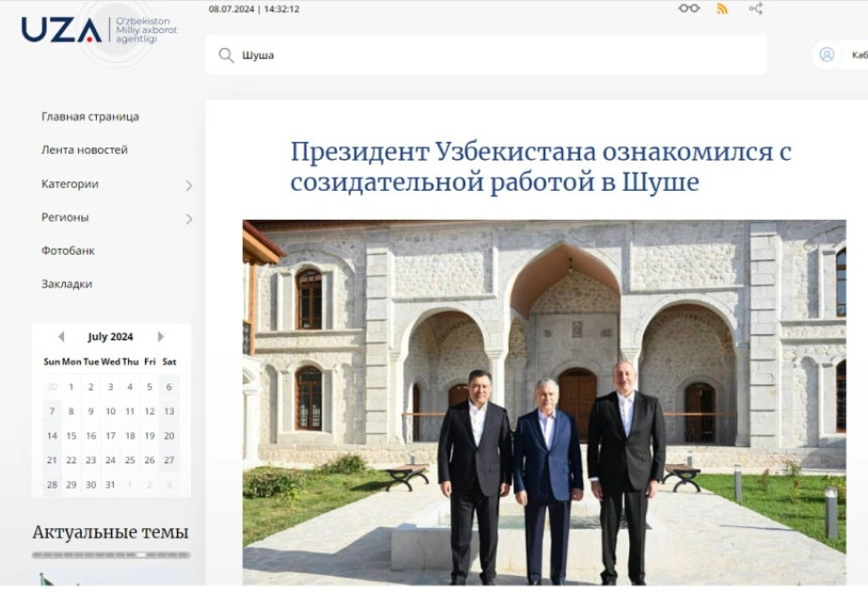Select July 31 in the calendar
The width and height of the screenshot is (868, 592).
(x=110, y=485)
